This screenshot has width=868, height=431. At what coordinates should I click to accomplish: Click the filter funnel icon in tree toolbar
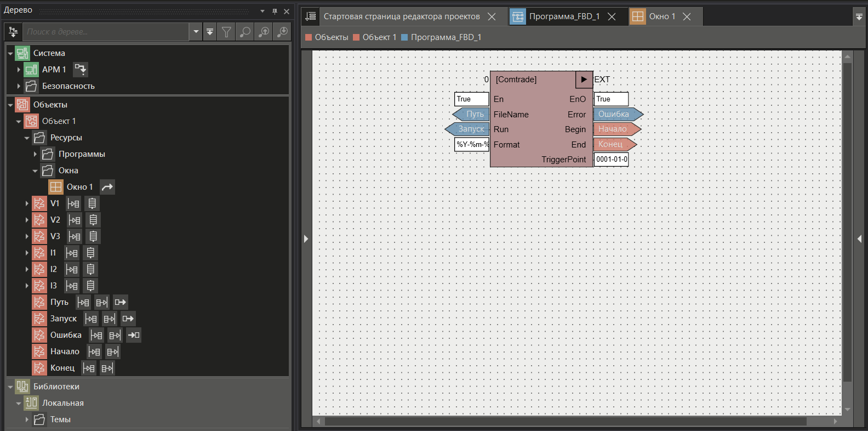click(226, 32)
